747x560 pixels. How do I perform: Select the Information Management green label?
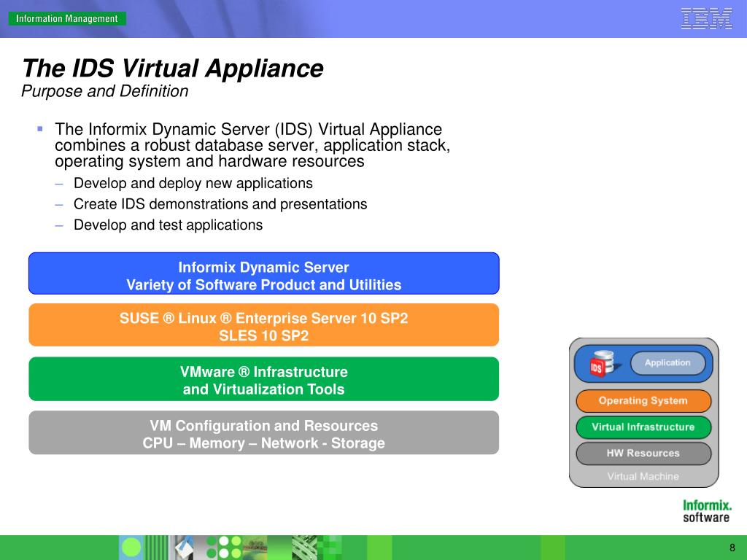tap(67, 18)
